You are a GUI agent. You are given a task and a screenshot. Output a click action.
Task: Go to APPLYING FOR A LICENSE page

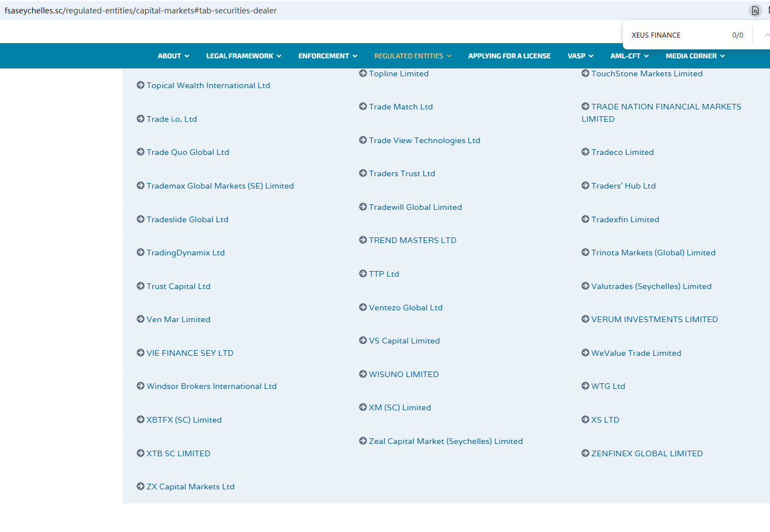509,56
